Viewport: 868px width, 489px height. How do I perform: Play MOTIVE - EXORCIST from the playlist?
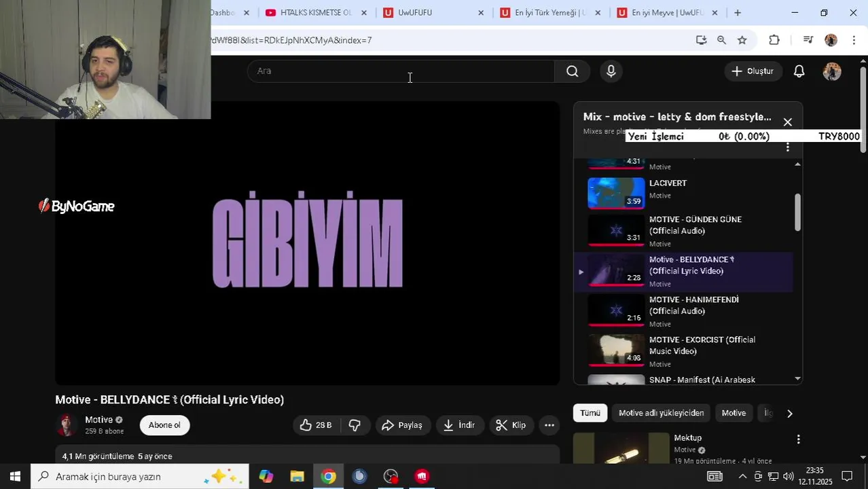(683, 352)
